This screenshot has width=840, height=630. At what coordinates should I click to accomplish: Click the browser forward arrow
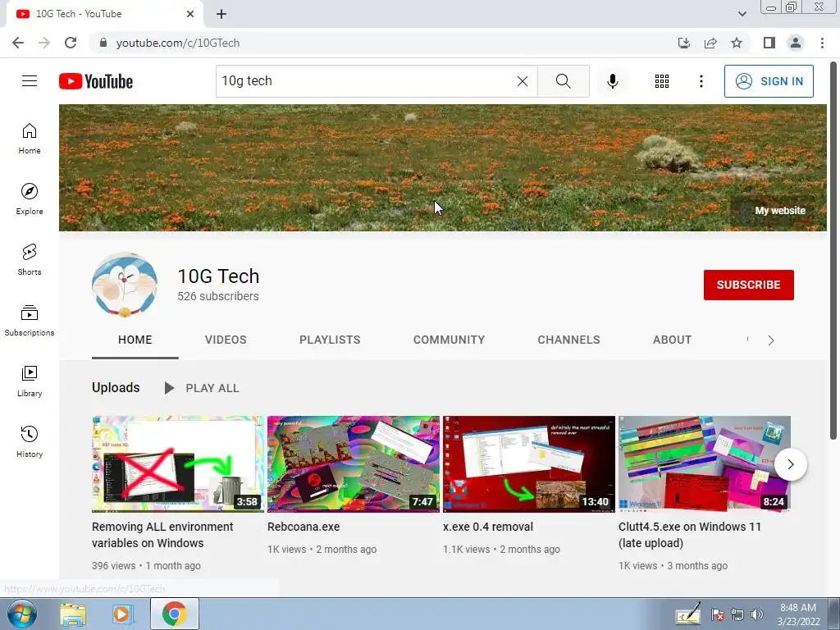coord(44,43)
